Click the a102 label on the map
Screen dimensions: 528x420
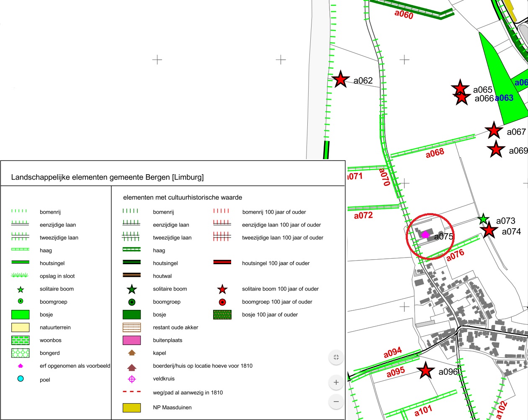[x=501, y=410]
